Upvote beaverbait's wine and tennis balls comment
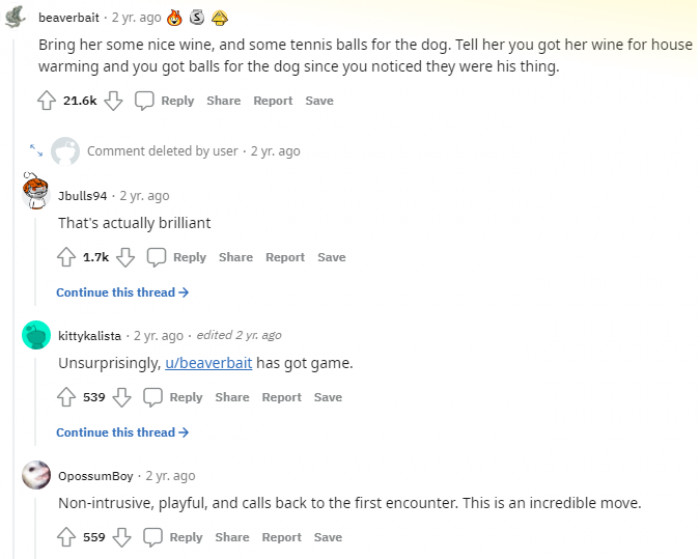Screen dimensions: 700x559 [46, 100]
